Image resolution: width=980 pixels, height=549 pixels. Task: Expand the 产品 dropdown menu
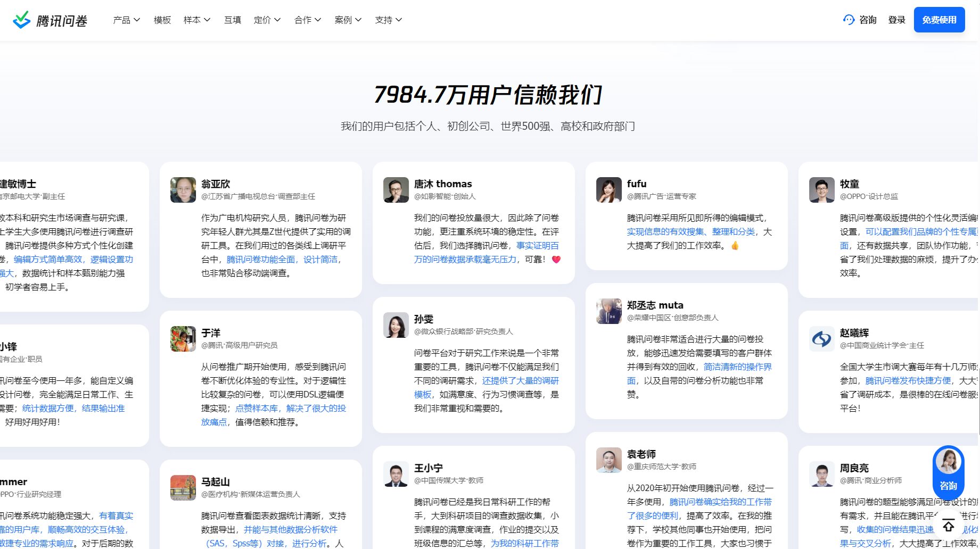click(127, 20)
